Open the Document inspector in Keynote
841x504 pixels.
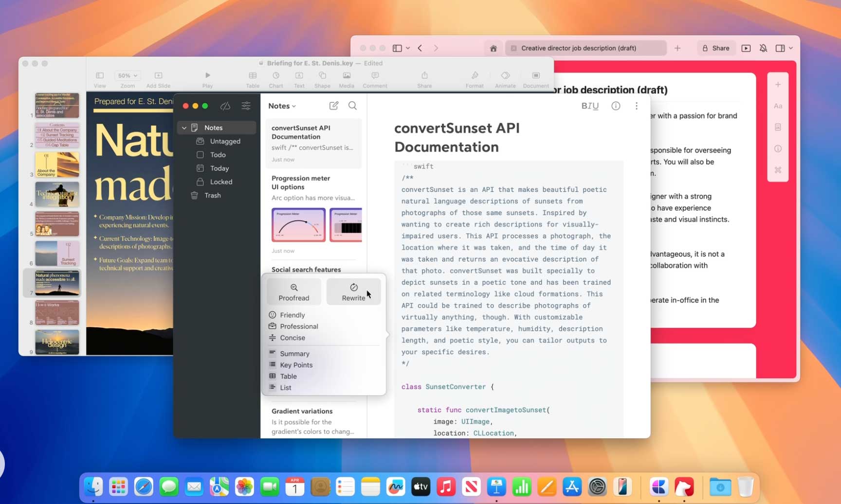(x=536, y=80)
